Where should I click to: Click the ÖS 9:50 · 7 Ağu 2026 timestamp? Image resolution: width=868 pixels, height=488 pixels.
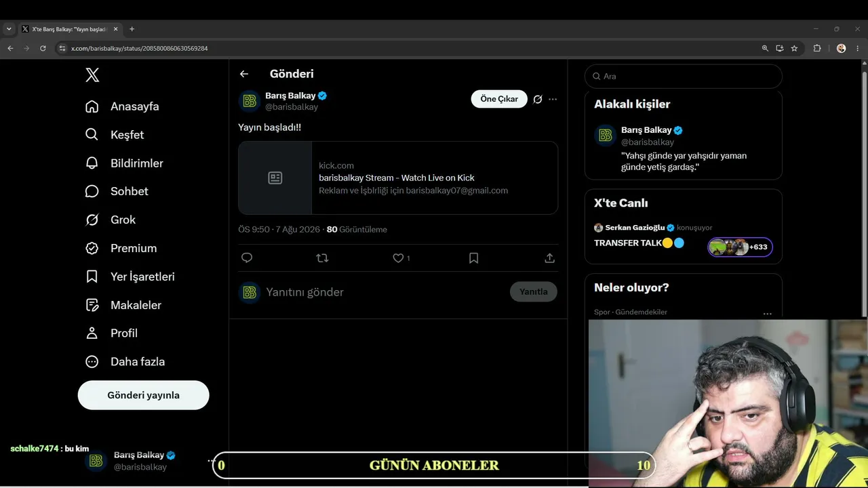279,230
